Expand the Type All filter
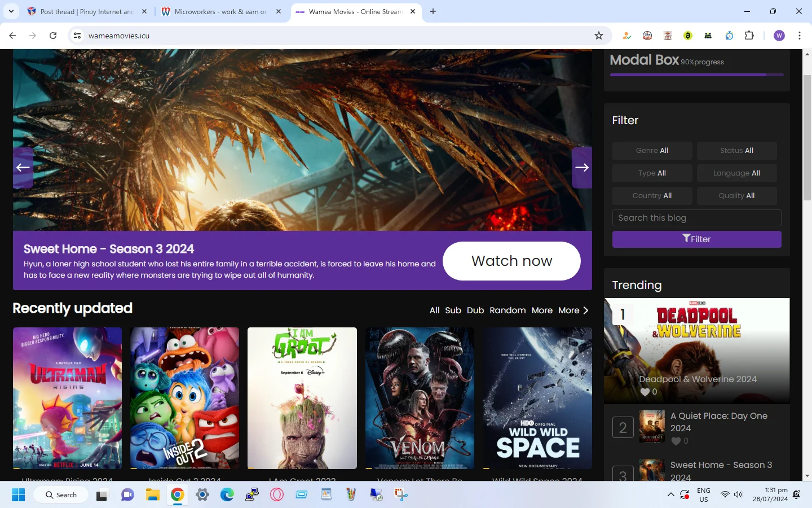 pyautogui.click(x=652, y=173)
